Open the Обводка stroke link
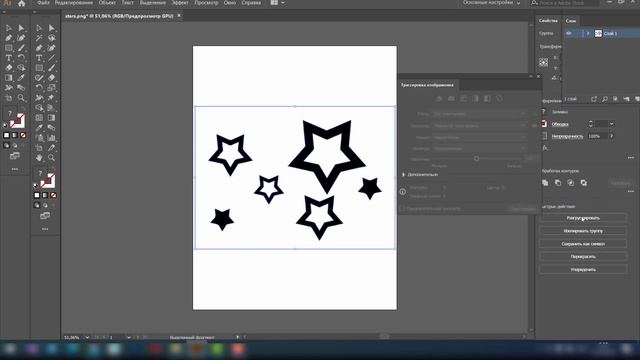The image size is (640, 360). click(560, 124)
